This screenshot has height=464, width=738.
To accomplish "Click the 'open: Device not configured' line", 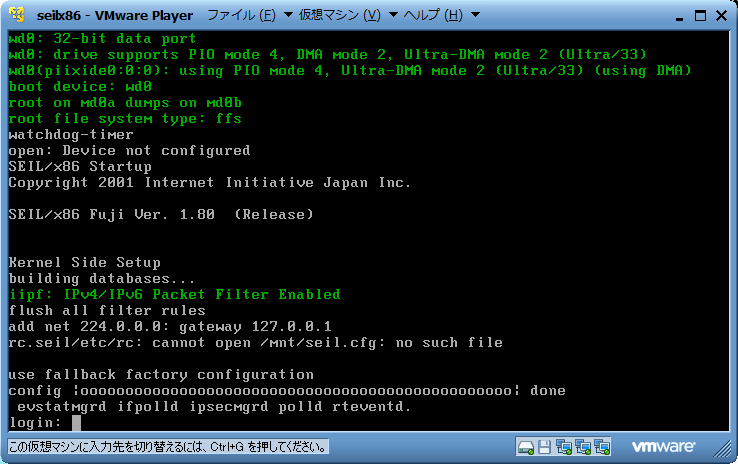I will click(129, 151).
